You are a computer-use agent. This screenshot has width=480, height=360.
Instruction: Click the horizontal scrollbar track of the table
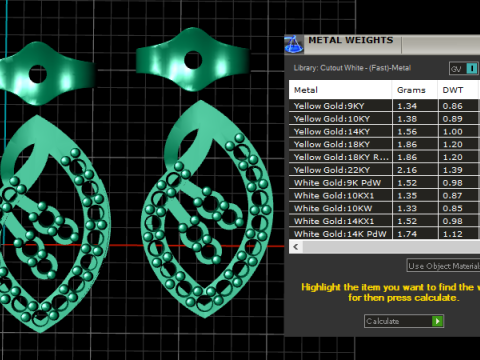(390, 247)
